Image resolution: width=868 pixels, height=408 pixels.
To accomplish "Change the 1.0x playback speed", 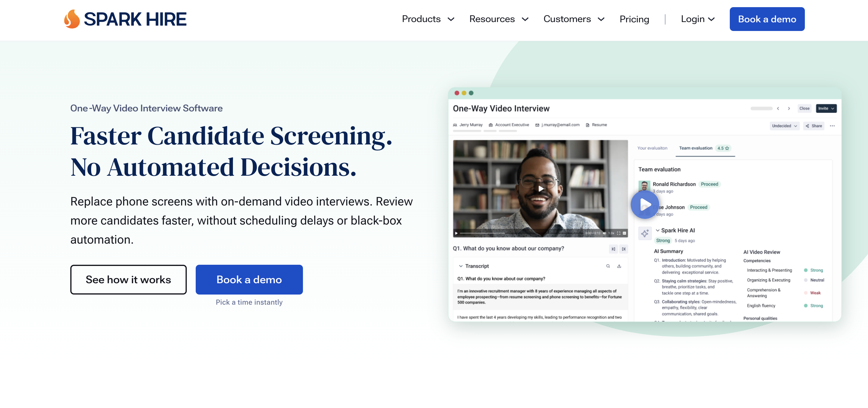I will pyautogui.click(x=611, y=233).
